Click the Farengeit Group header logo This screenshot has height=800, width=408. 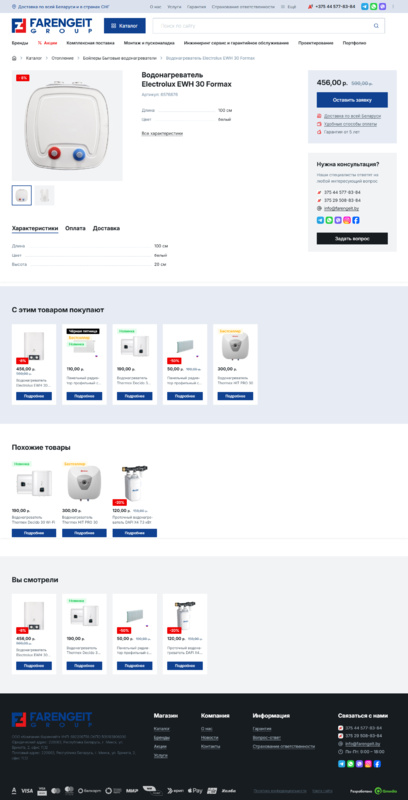(52, 26)
